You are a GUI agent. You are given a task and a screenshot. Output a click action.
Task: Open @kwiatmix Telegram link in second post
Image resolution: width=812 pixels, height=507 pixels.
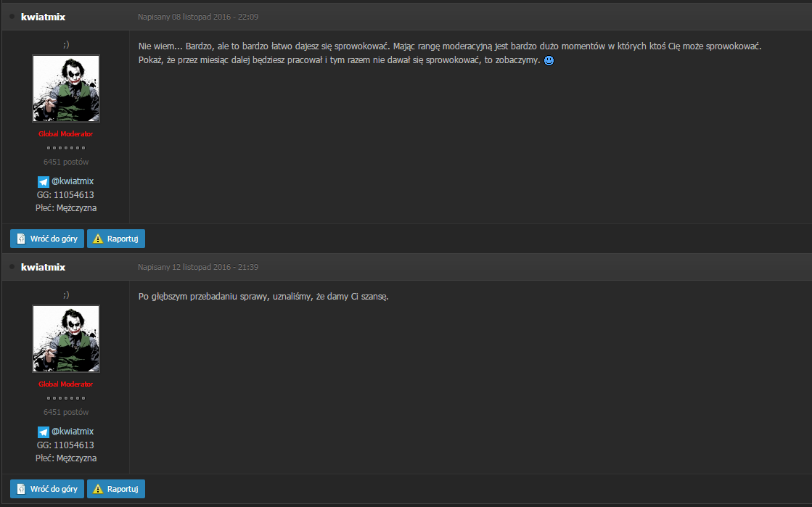(73, 432)
